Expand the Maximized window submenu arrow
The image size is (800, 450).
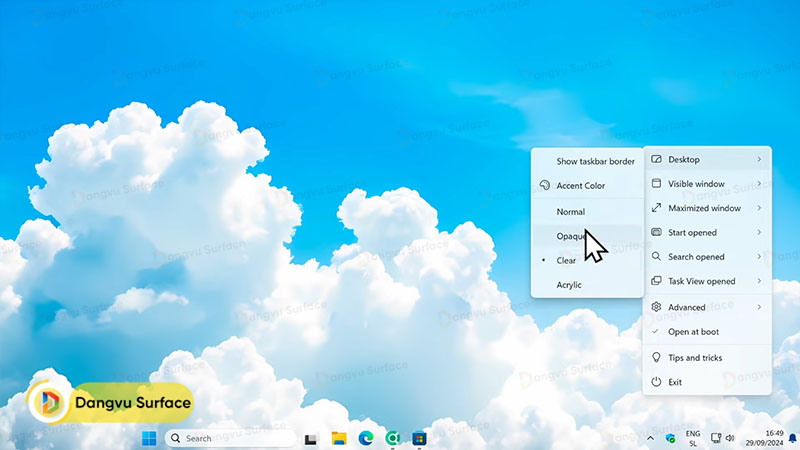click(x=759, y=208)
